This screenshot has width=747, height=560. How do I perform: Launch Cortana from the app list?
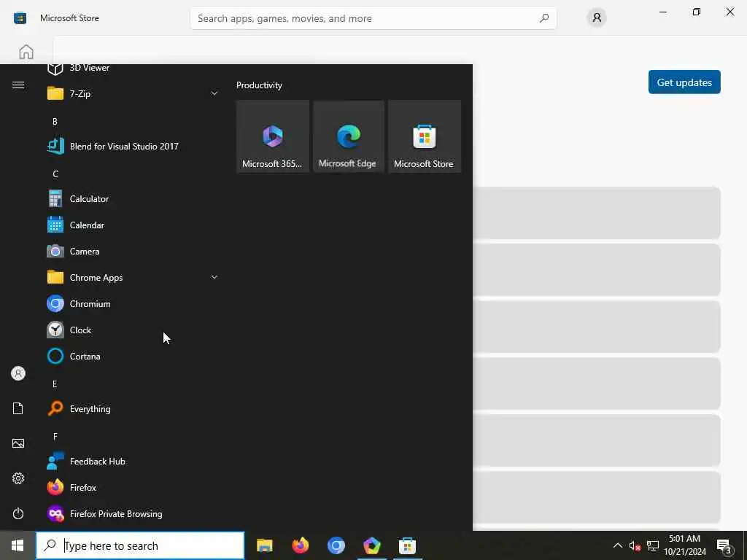coord(133,356)
